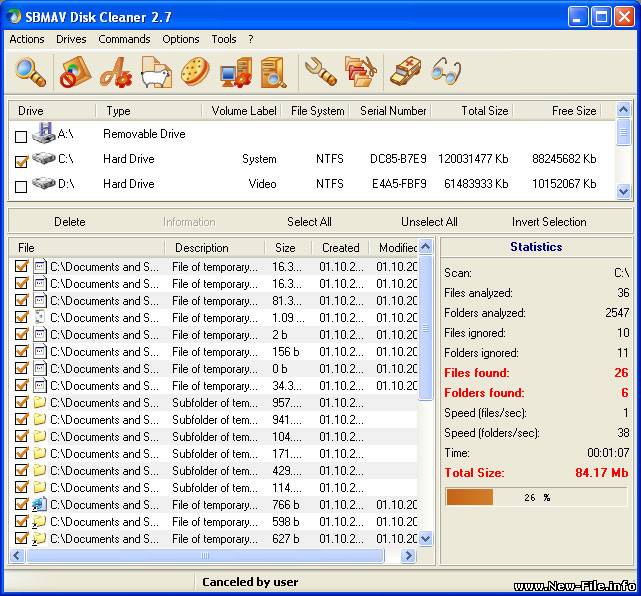Click shortcut icon of the 627 b row
The image size is (641, 596).
(x=40, y=539)
